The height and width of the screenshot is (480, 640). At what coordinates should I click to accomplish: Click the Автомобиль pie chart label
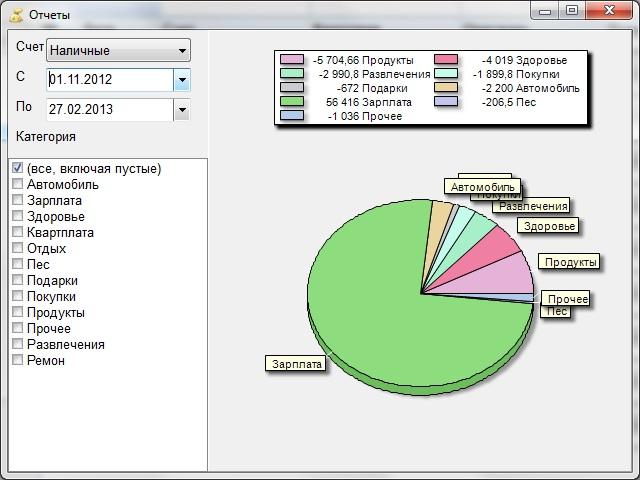click(x=482, y=187)
